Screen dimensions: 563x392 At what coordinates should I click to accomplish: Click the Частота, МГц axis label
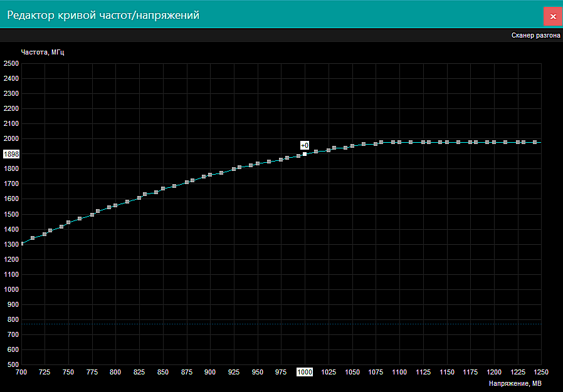42,52
